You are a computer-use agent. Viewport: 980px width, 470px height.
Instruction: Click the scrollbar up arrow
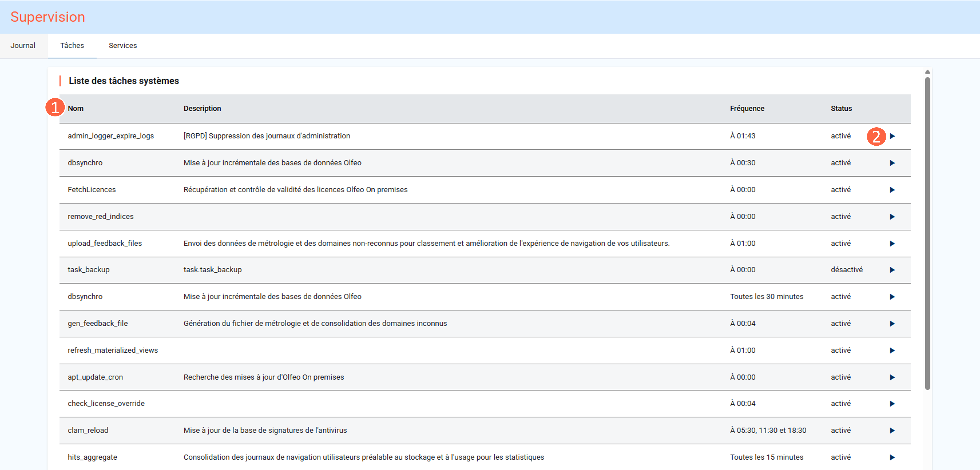click(927, 72)
